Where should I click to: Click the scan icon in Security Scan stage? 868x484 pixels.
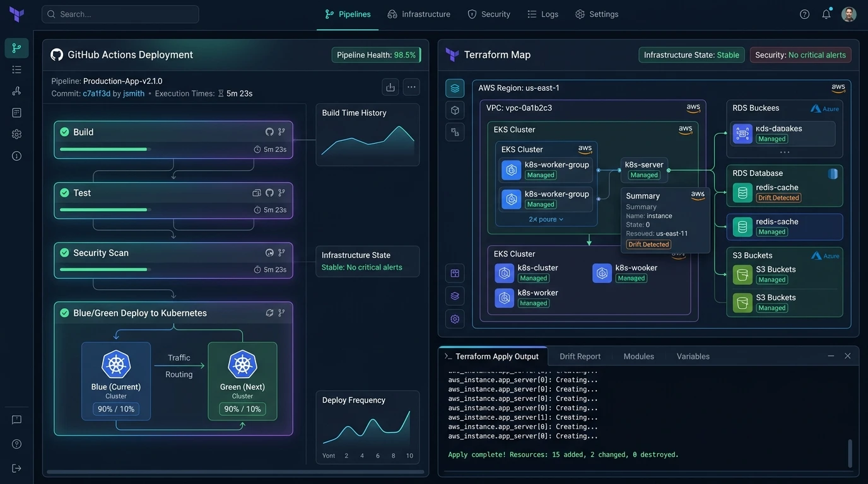269,253
